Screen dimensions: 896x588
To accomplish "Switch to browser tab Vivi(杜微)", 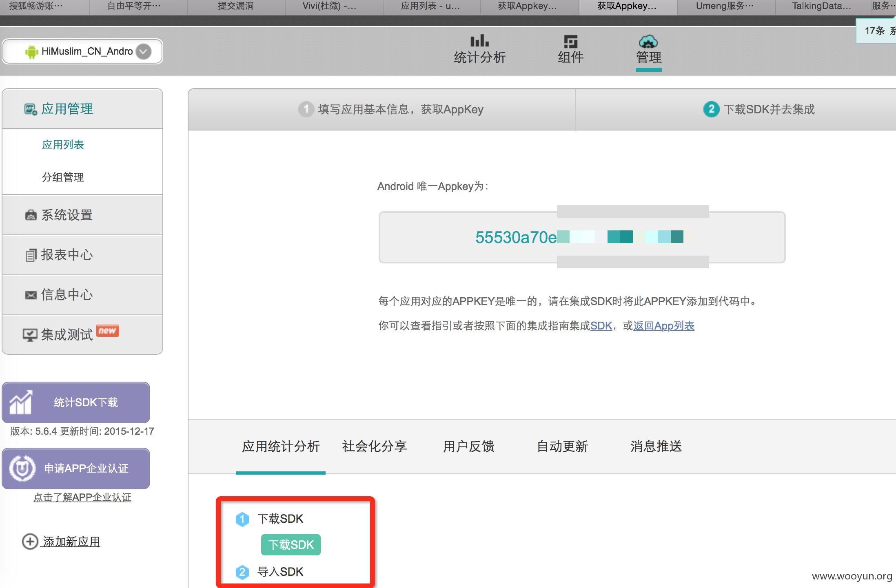I will pyautogui.click(x=334, y=6).
